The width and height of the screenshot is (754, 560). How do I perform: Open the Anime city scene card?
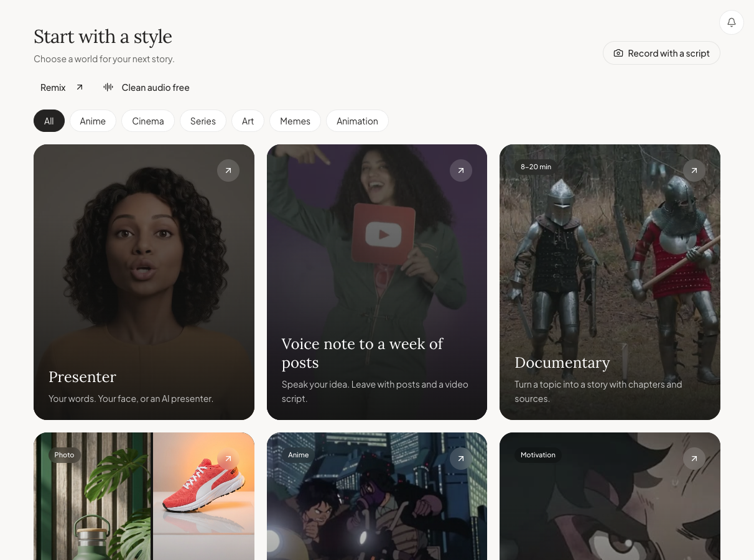click(377, 496)
